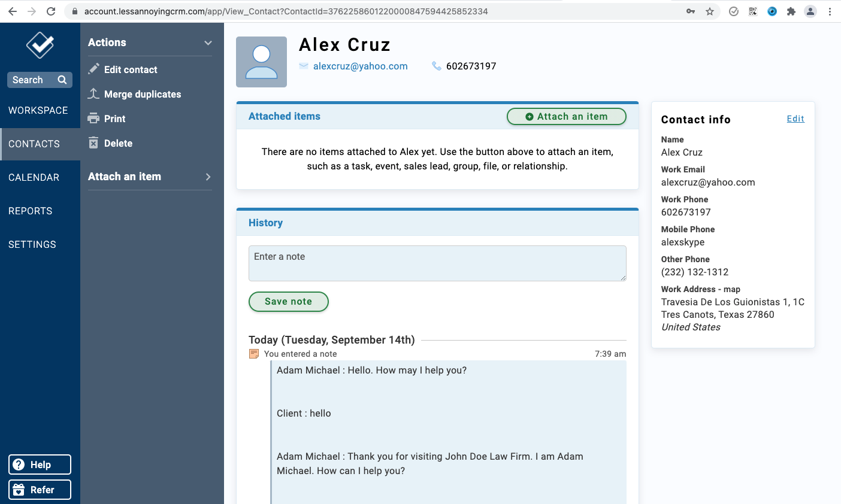Click the key icon in address bar
The width and height of the screenshot is (841, 504).
tap(691, 11)
